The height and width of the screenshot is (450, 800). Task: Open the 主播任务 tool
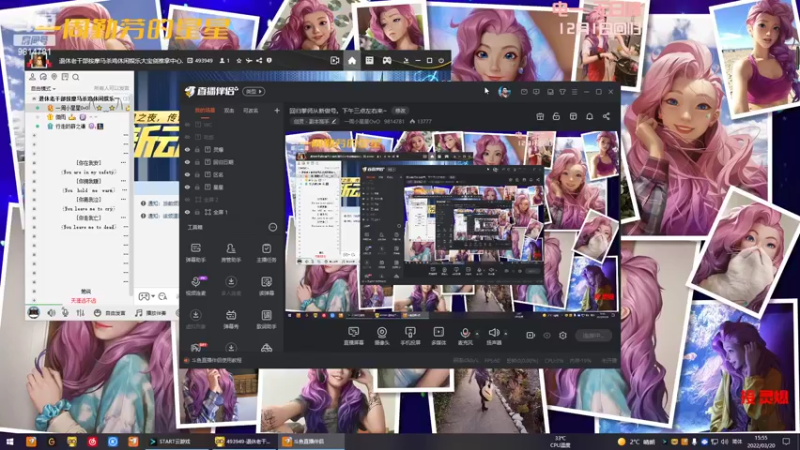pyautogui.click(x=266, y=253)
